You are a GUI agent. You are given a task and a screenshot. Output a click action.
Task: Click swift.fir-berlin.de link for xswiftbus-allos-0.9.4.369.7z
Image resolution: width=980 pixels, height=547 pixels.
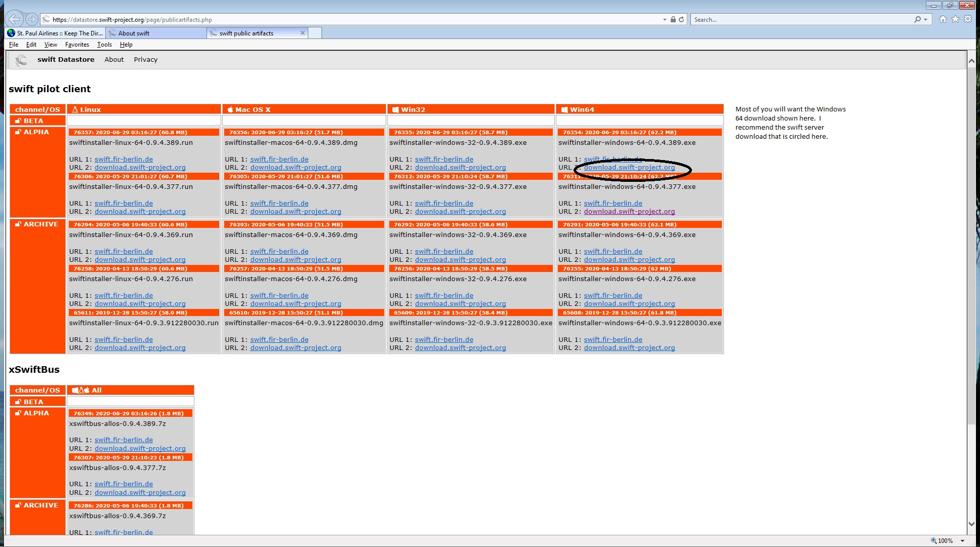(x=124, y=532)
